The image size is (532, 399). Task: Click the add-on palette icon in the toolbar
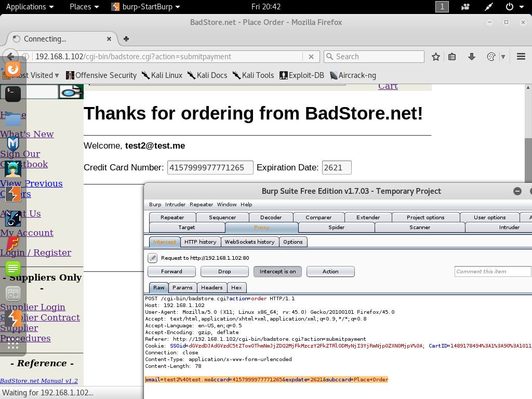491,57
